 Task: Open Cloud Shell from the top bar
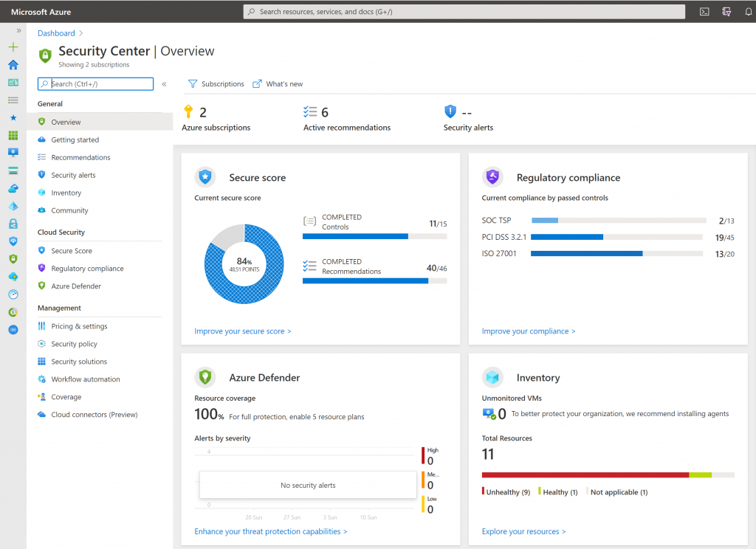[704, 12]
